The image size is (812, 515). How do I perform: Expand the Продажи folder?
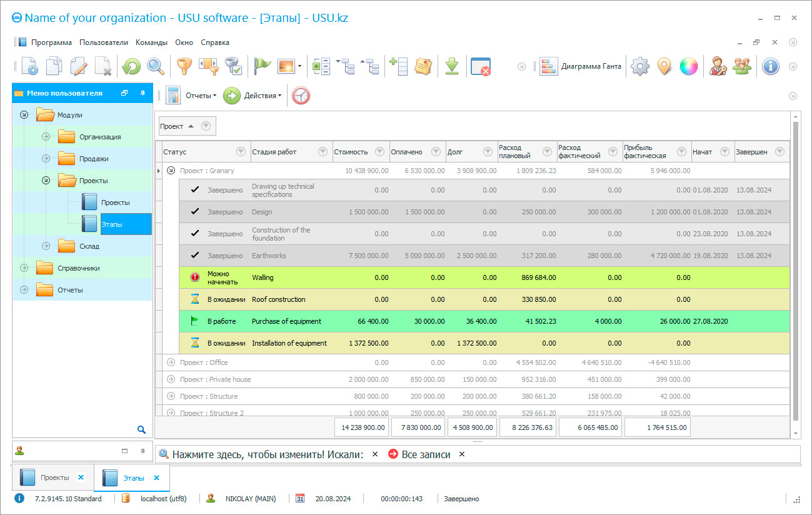tap(46, 159)
